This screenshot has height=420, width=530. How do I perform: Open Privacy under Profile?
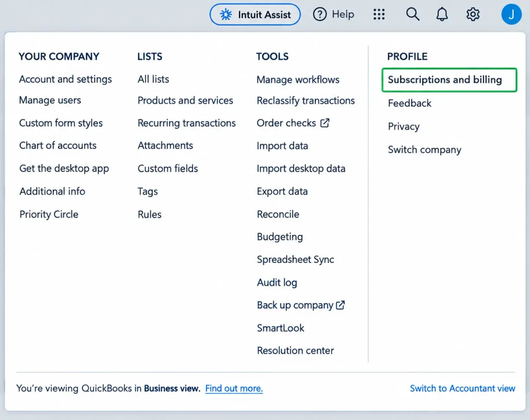[x=404, y=126]
